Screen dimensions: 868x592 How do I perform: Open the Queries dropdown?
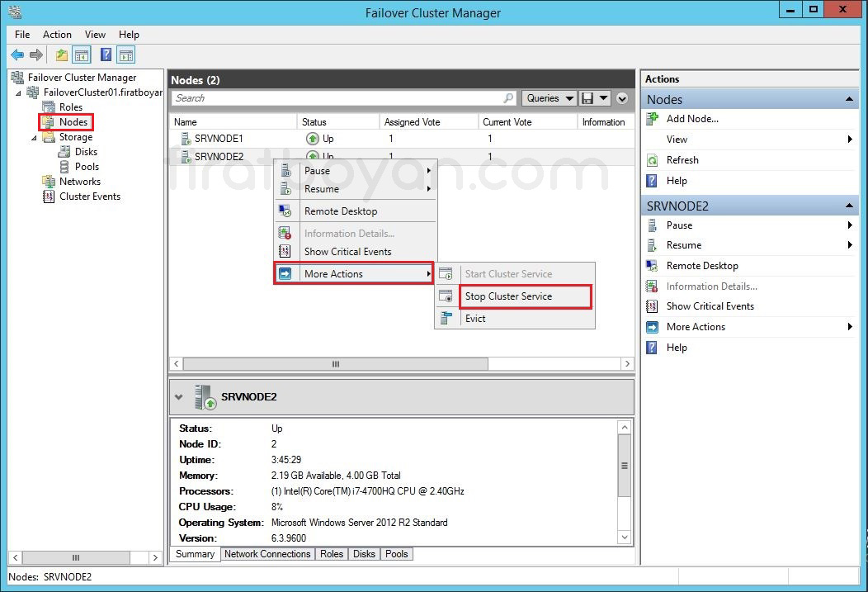pos(550,98)
